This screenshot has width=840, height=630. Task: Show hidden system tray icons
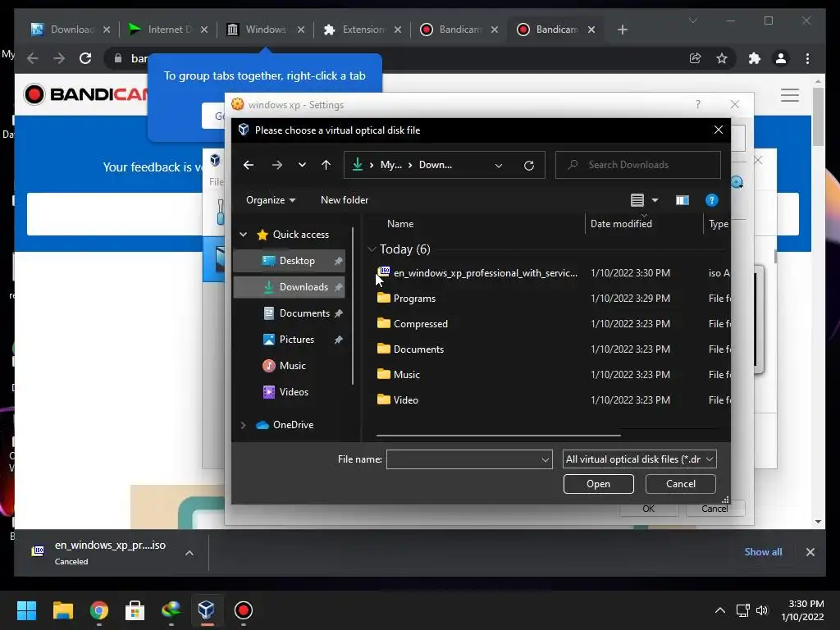720,610
